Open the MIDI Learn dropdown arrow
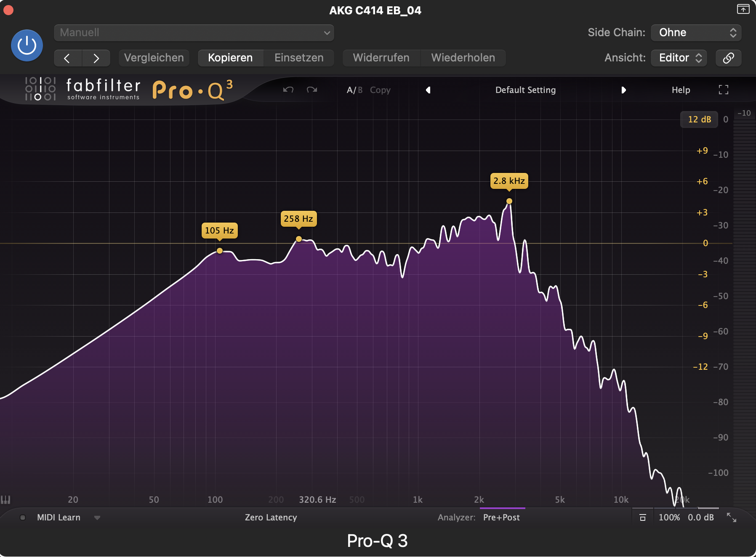The height and width of the screenshot is (557, 756). pos(97,518)
